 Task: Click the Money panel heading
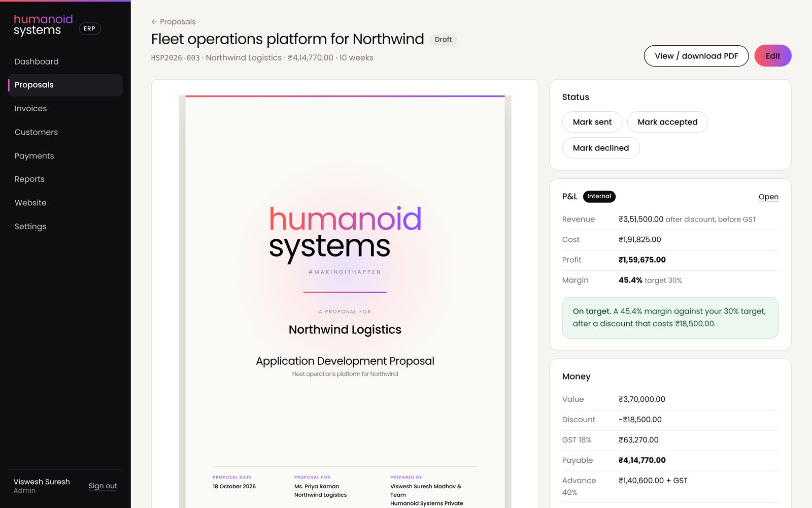pos(576,376)
